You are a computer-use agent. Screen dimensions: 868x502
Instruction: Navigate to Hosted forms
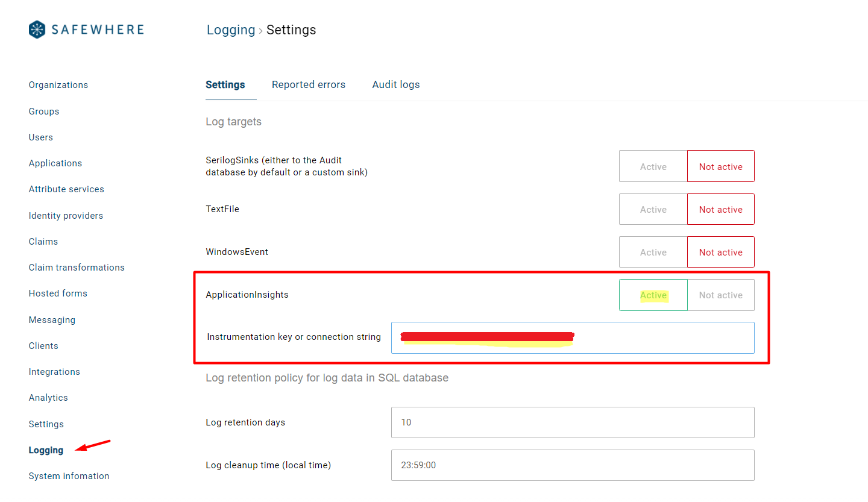[58, 293]
